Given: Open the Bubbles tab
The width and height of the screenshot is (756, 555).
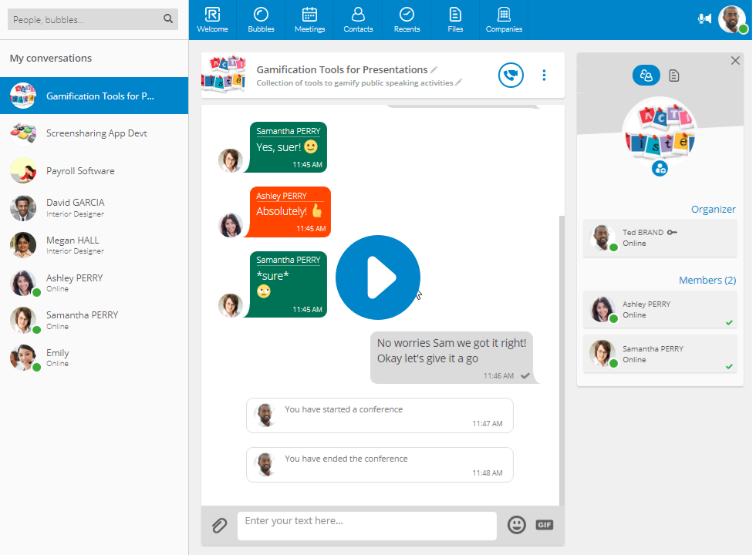Looking at the screenshot, I should click(261, 20).
